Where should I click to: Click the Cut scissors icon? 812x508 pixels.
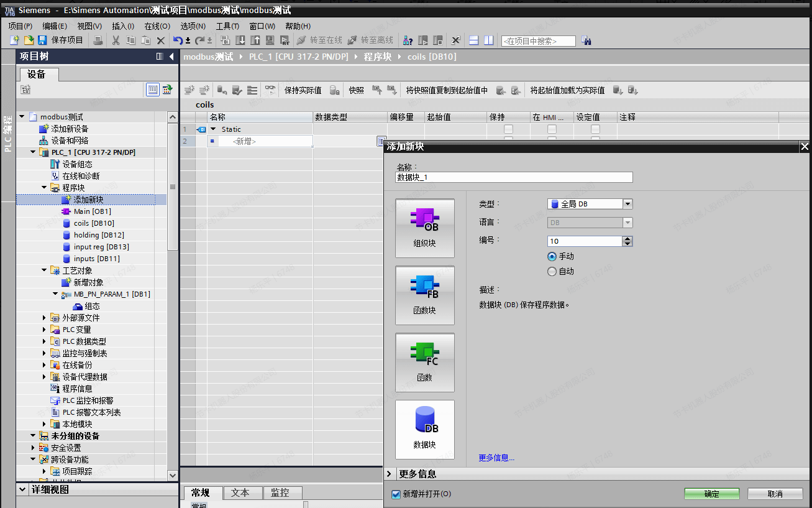116,40
